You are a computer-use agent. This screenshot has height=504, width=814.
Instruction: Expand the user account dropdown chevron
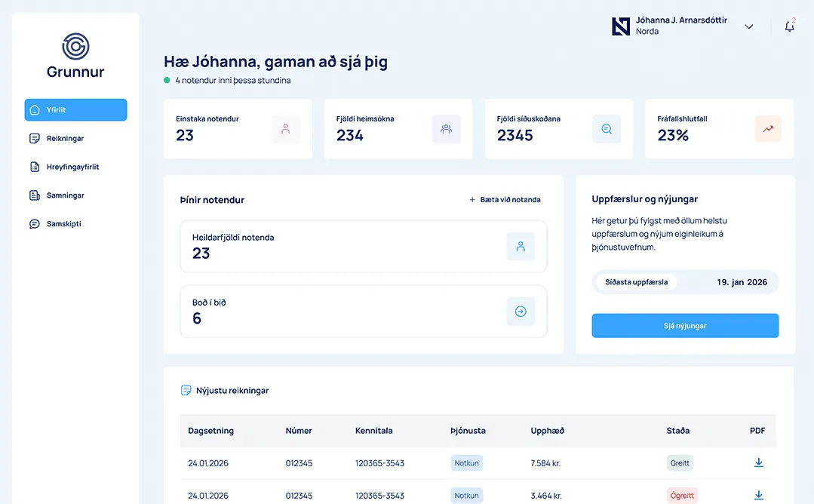748,26
